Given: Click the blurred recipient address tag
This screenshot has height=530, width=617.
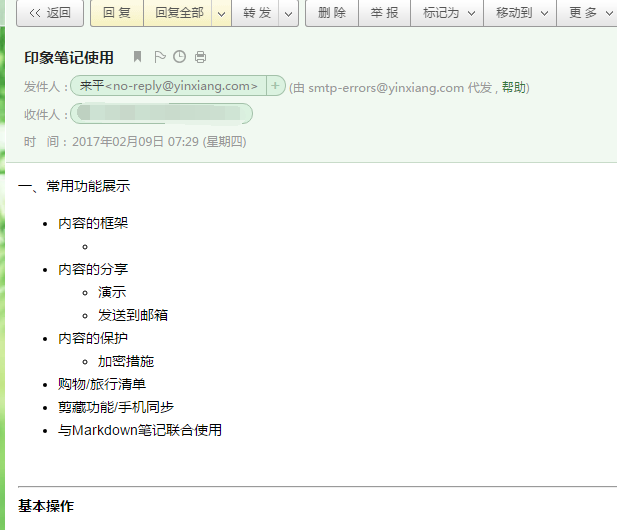Looking at the screenshot, I should pos(161,114).
